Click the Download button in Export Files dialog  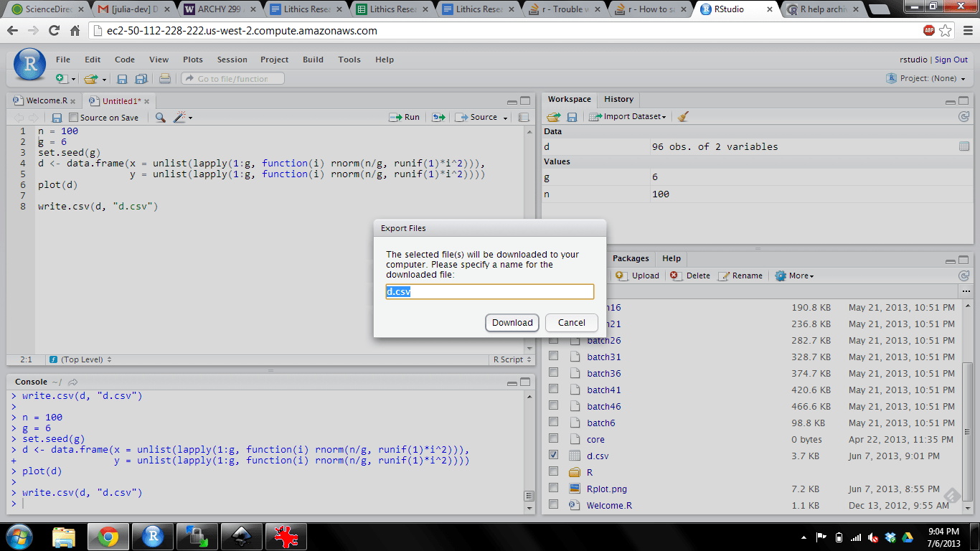[512, 323]
